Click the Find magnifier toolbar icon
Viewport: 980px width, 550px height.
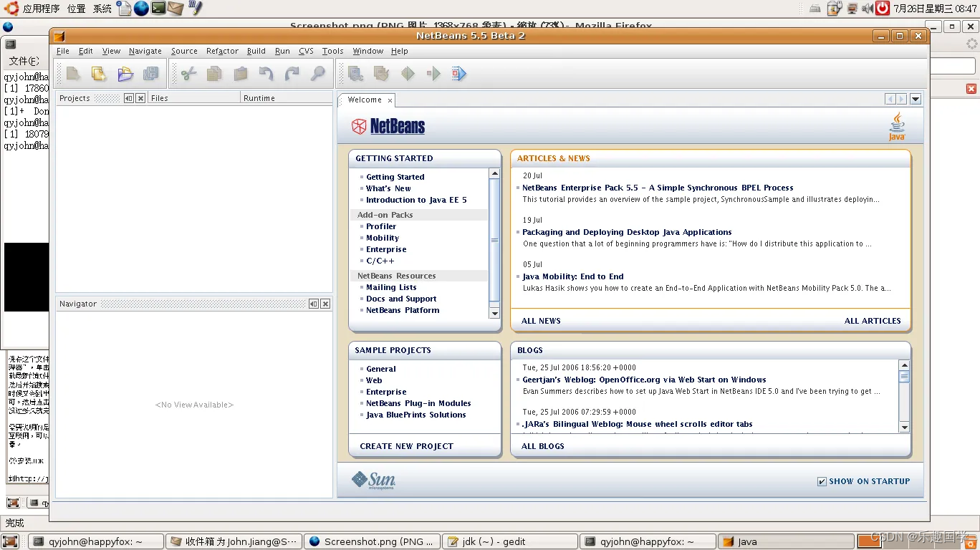point(317,73)
